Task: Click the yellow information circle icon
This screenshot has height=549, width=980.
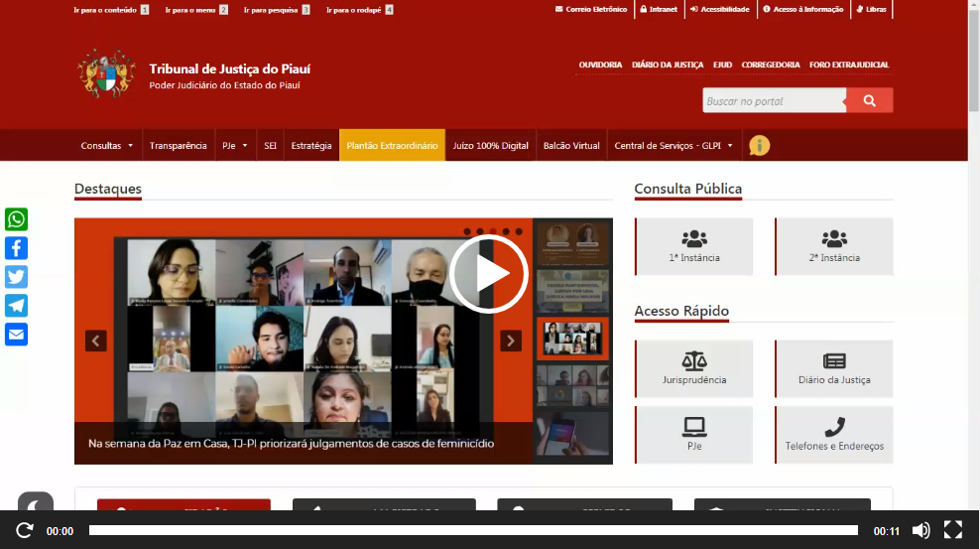Action: (x=759, y=145)
